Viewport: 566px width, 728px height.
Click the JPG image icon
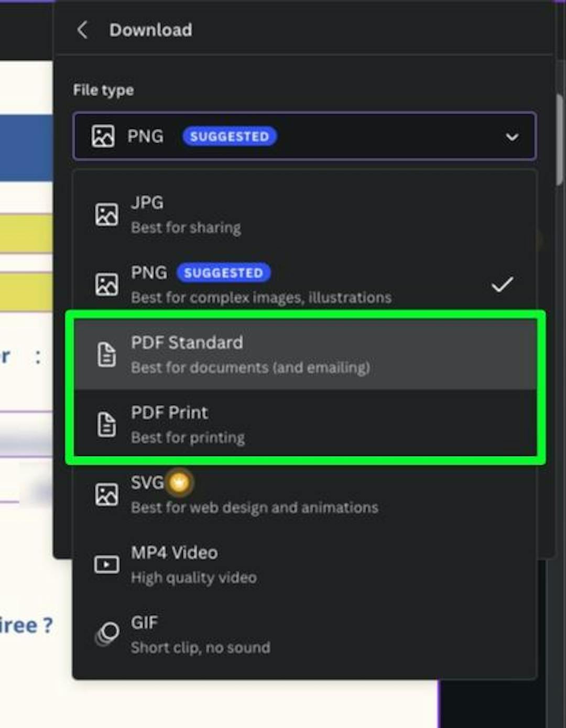[106, 213]
